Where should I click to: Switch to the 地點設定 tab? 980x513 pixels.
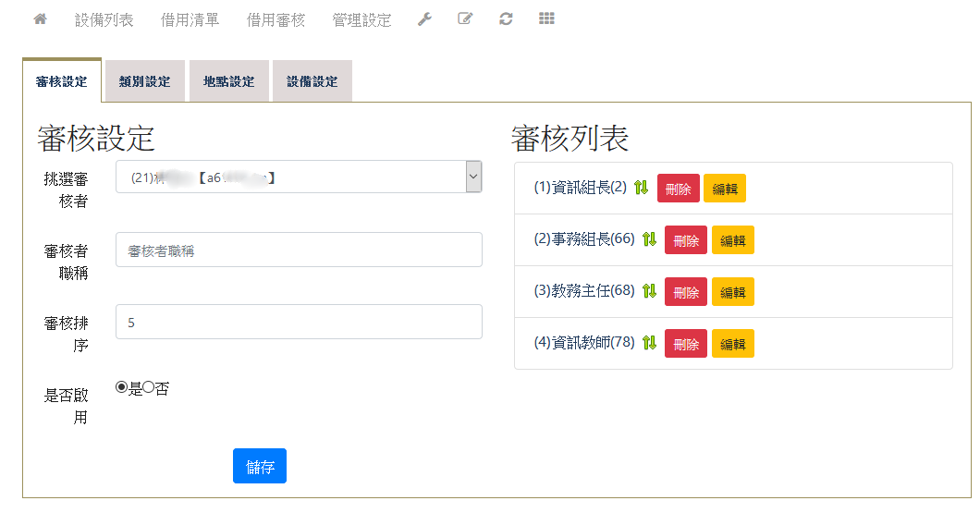tap(228, 81)
